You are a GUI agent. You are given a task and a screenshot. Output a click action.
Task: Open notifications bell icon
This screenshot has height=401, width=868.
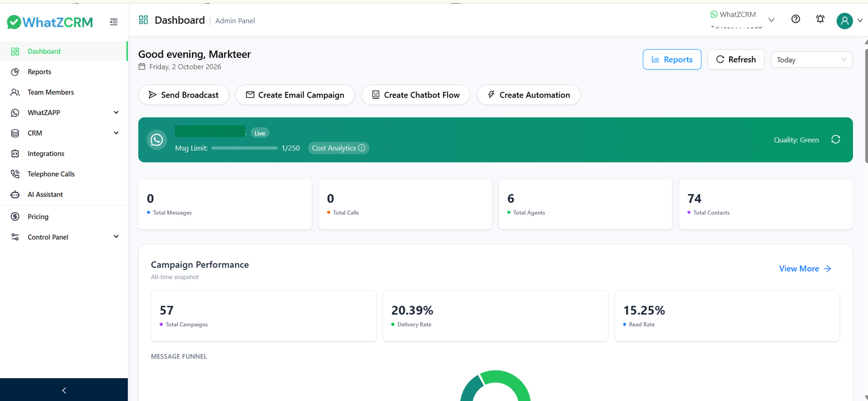(820, 19)
